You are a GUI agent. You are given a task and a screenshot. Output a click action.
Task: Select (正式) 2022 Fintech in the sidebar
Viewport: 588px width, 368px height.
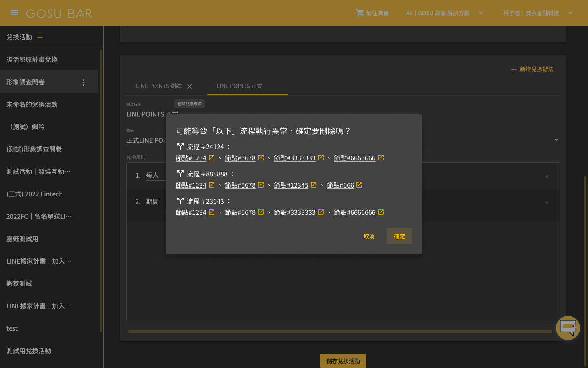(x=49, y=194)
